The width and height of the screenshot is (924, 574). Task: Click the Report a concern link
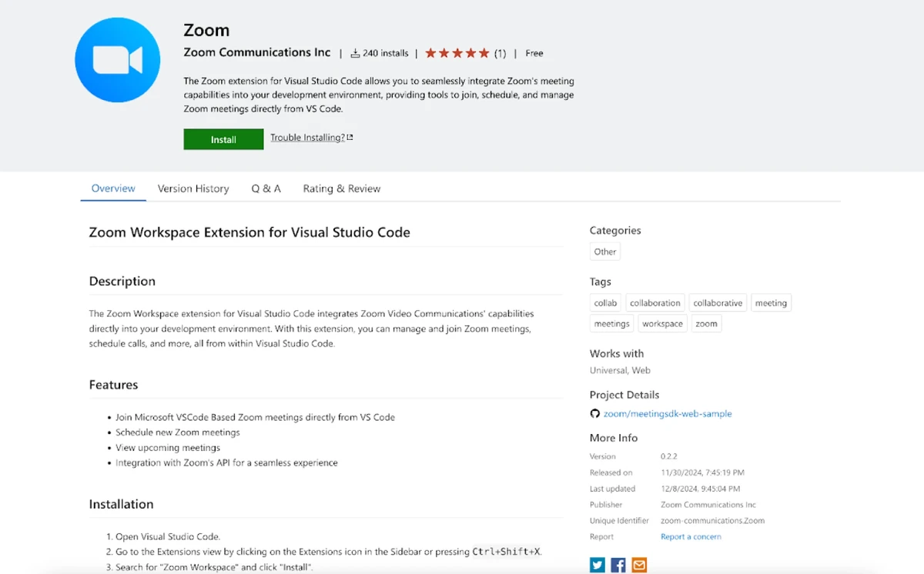(x=691, y=536)
